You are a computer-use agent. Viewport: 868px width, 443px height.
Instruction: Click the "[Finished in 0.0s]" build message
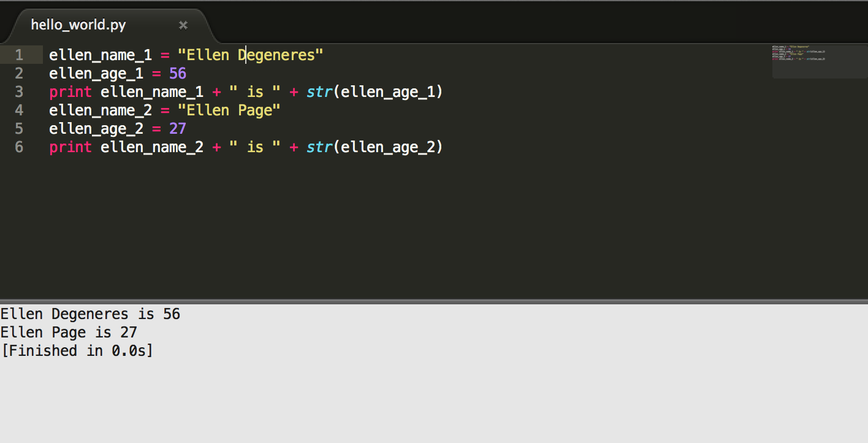[x=77, y=351]
